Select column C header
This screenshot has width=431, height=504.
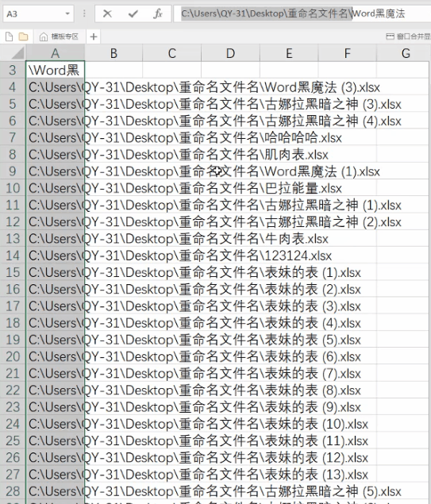(172, 53)
